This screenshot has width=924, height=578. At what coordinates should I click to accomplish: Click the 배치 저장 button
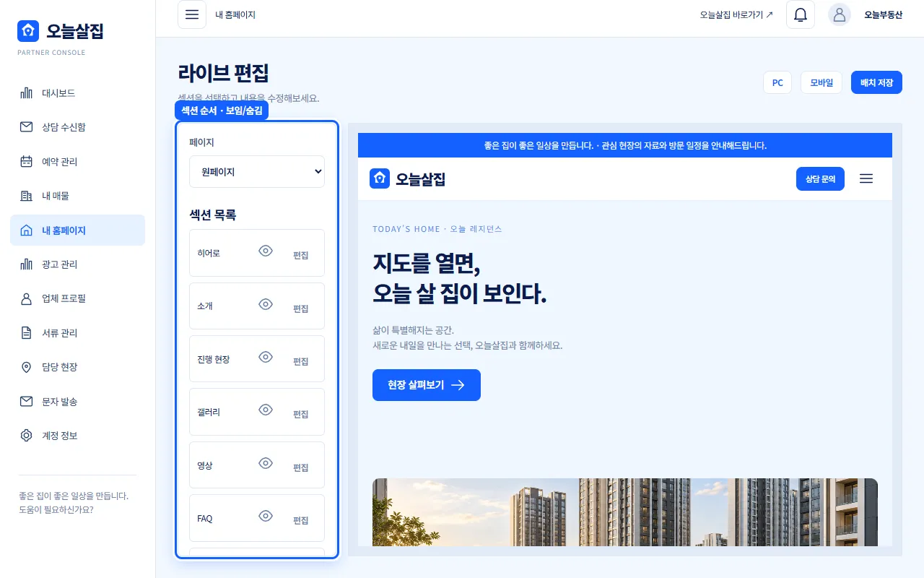tap(876, 82)
